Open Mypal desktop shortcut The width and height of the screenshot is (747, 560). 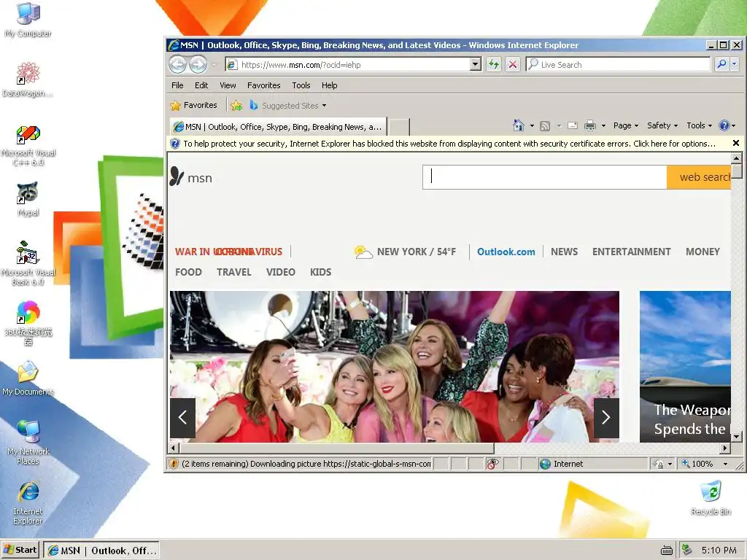click(x=28, y=199)
